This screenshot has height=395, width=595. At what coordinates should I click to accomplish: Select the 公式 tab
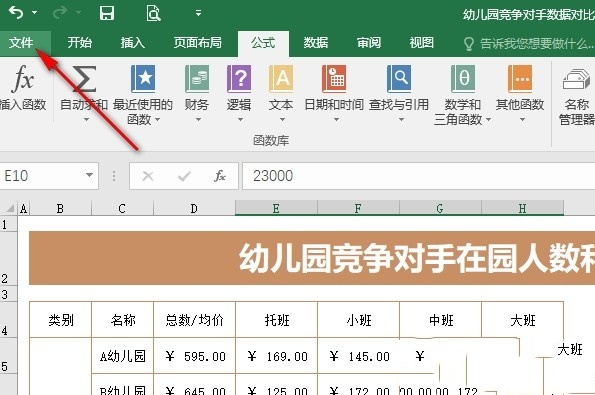263,43
